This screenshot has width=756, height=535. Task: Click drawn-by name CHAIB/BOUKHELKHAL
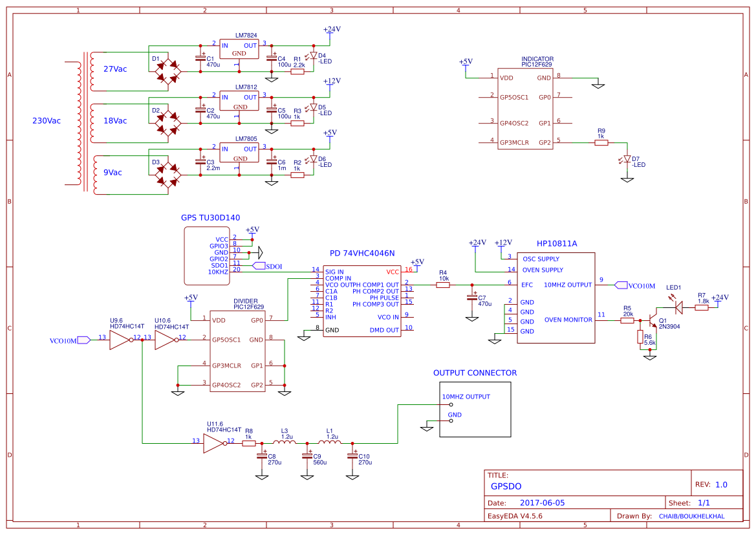tap(691, 516)
